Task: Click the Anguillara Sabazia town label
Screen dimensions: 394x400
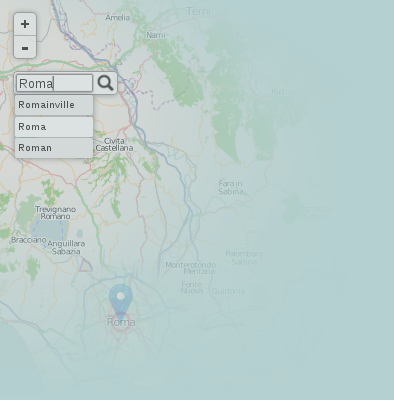Action: [66, 248]
